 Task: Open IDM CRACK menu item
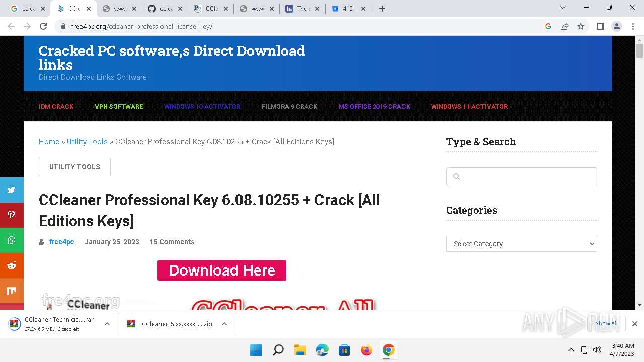pos(56,107)
